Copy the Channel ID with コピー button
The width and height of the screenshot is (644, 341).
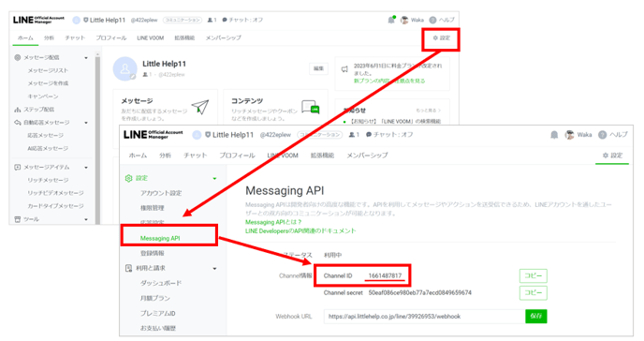point(534,275)
